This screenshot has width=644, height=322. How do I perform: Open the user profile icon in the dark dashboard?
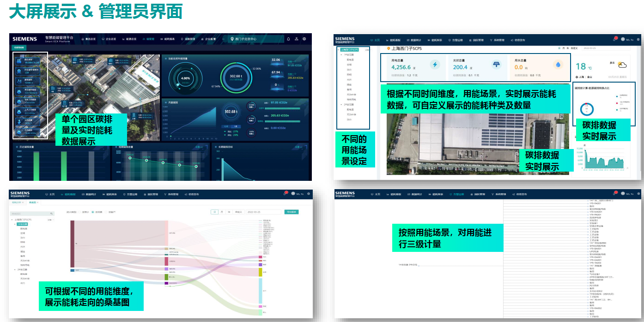pyautogui.click(x=297, y=39)
